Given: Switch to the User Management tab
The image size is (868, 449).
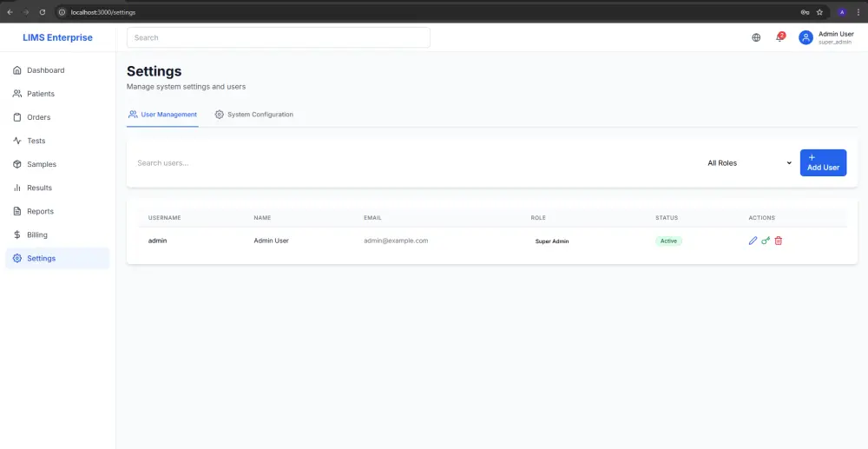Looking at the screenshot, I should pyautogui.click(x=163, y=115).
